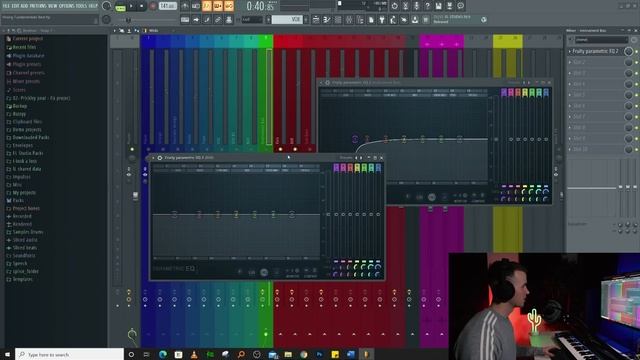Viewport: 640px width, 360px height.
Task: Toggle the Slot 4 enable light
Action: [637, 84]
